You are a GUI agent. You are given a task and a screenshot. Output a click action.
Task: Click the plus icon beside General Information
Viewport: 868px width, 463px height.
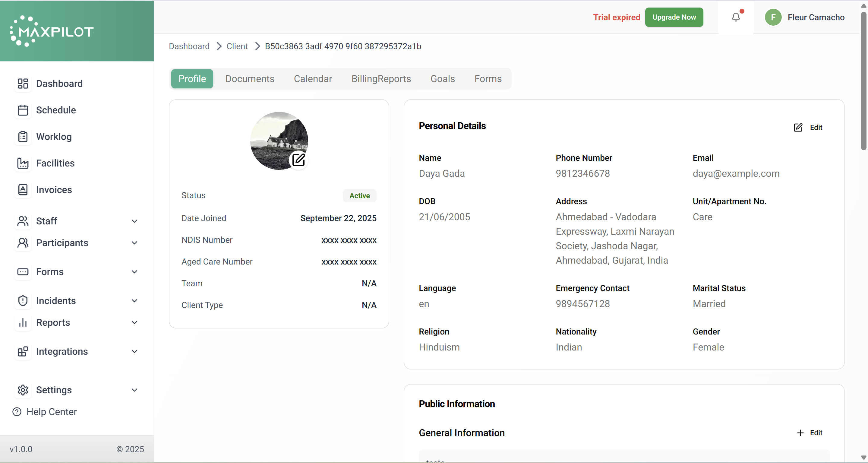tap(800, 433)
